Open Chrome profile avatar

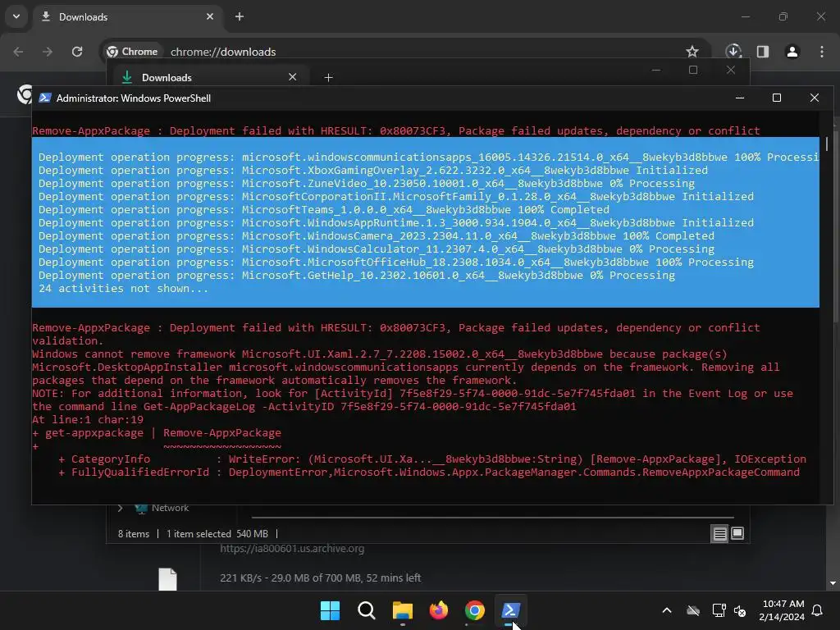[x=792, y=52]
